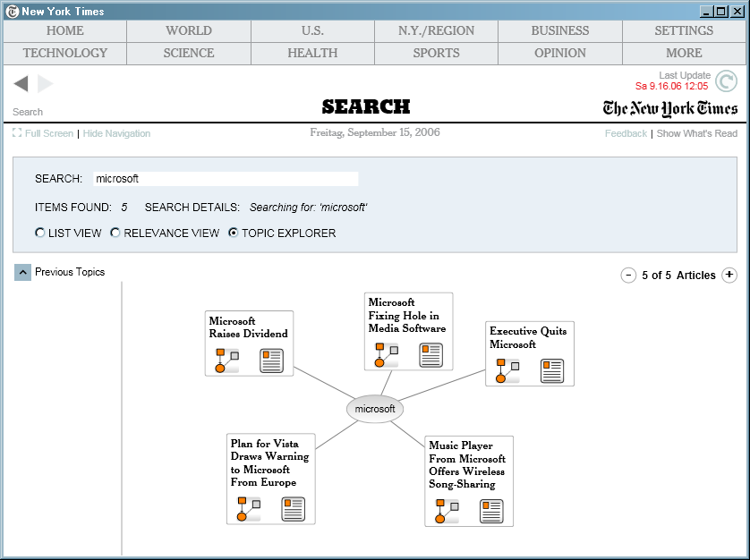Open the World section
The image size is (750, 560).
tap(189, 31)
